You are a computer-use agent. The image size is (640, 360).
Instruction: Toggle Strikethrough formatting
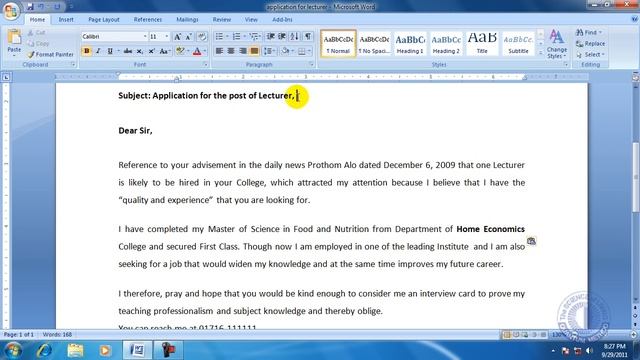click(128, 51)
